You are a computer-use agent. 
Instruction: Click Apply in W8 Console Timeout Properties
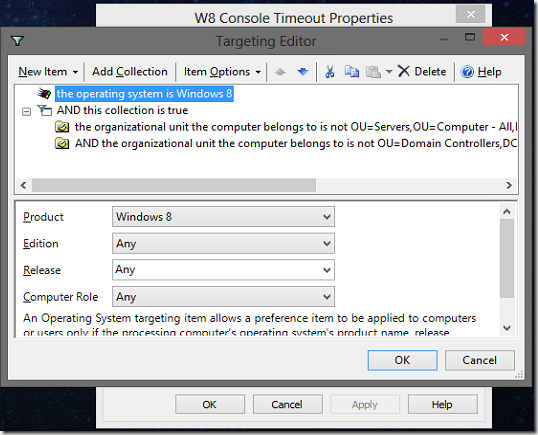point(365,404)
